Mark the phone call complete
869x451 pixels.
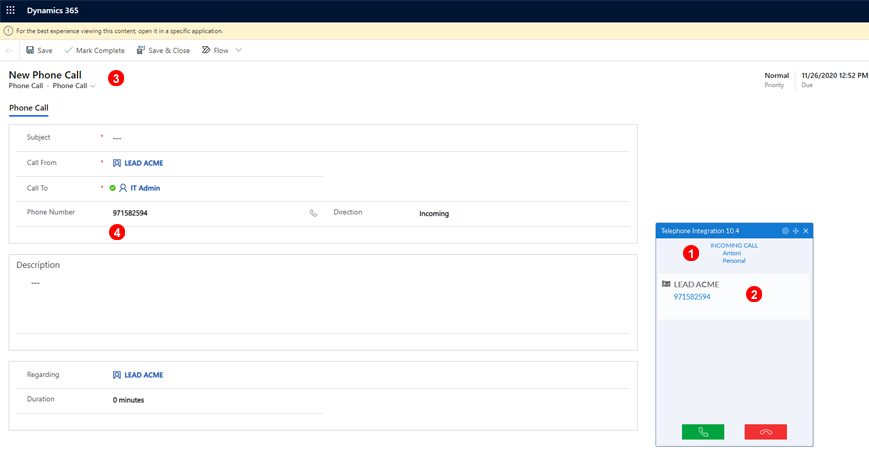point(94,50)
